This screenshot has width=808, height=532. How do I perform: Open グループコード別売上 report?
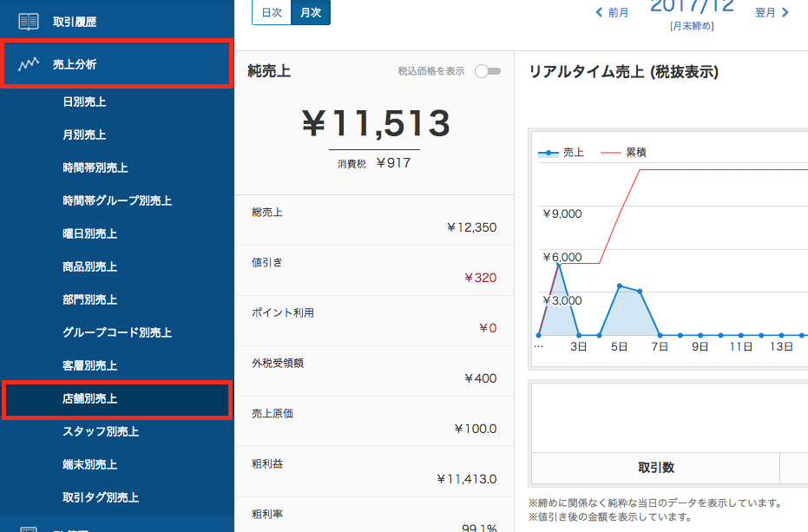(117, 333)
